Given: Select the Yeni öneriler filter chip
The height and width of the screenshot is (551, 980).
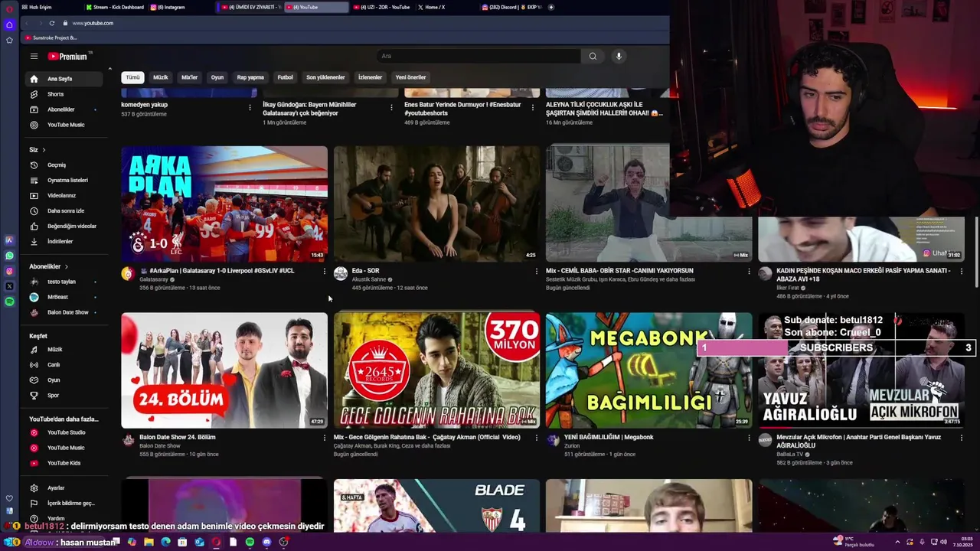Looking at the screenshot, I should click(410, 77).
